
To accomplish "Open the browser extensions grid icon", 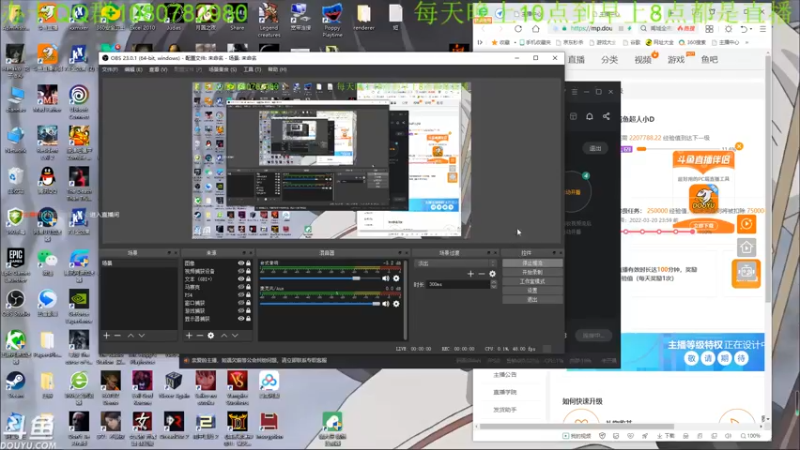I will 709,29.
